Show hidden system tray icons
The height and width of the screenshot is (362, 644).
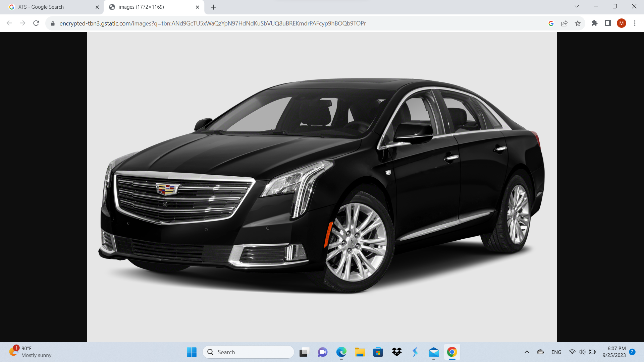tap(527, 352)
